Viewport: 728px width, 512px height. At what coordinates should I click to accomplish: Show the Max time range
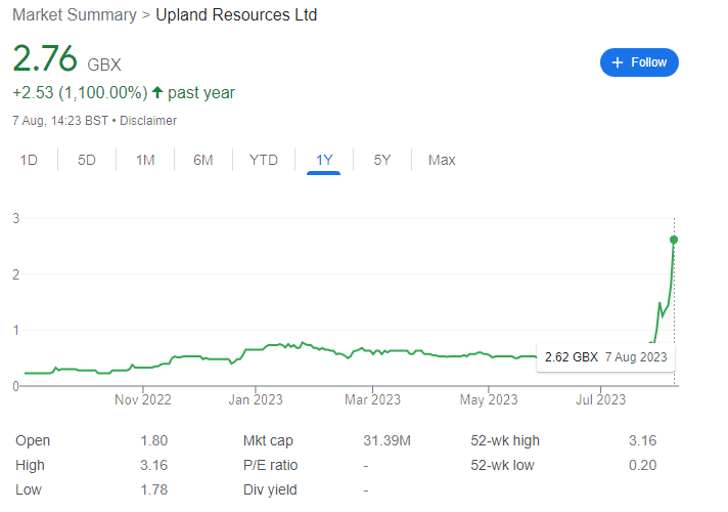(442, 160)
